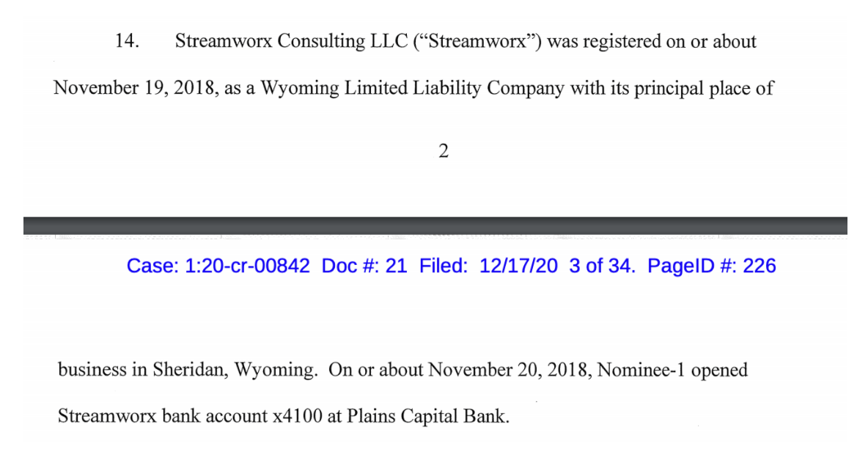Click the filed date 12/17/20
The width and height of the screenshot is (868, 452).
coord(518,266)
